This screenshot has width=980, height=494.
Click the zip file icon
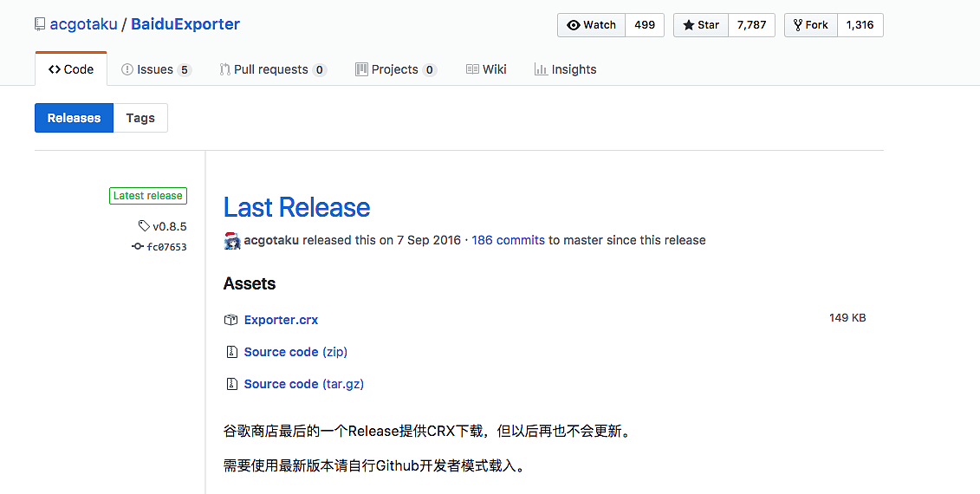(x=231, y=352)
